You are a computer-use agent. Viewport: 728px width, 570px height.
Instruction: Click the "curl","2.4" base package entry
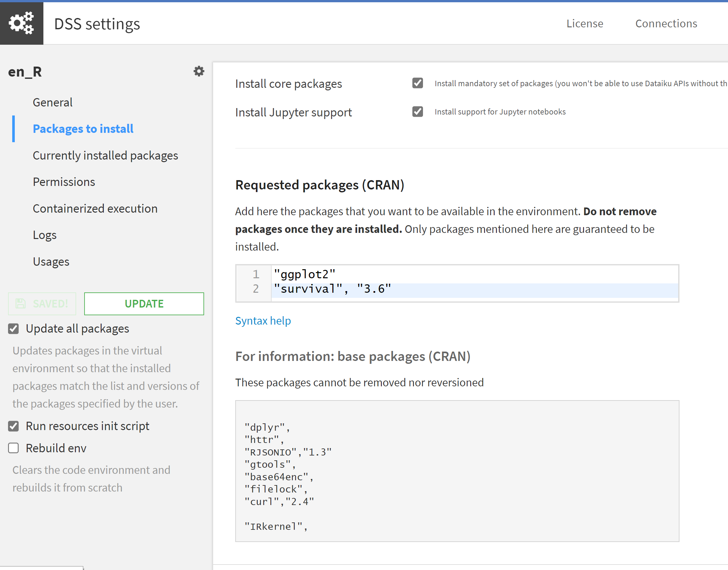pyautogui.click(x=279, y=501)
